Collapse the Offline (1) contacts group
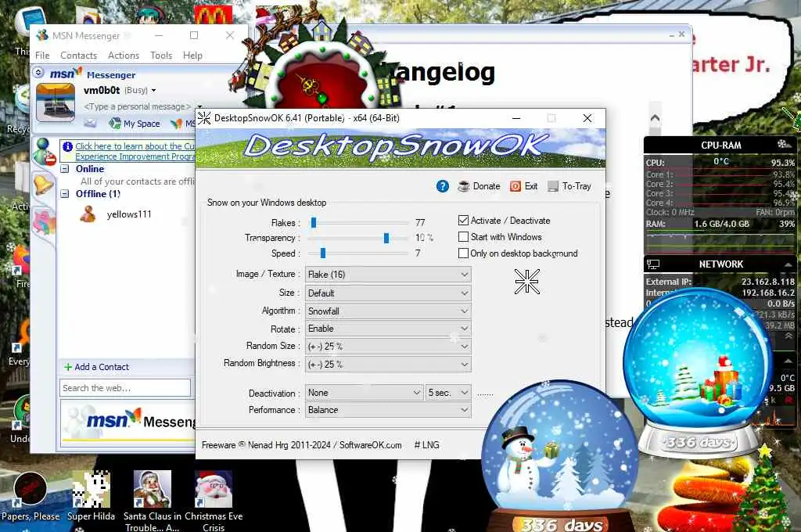Viewport: 801px width, 532px height. click(65, 194)
